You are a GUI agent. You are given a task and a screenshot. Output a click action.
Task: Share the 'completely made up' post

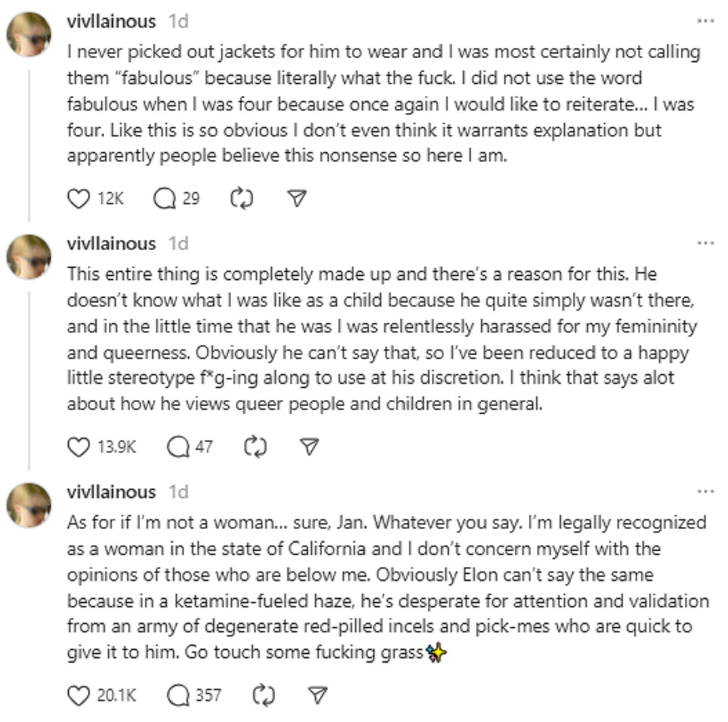[310, 446]
